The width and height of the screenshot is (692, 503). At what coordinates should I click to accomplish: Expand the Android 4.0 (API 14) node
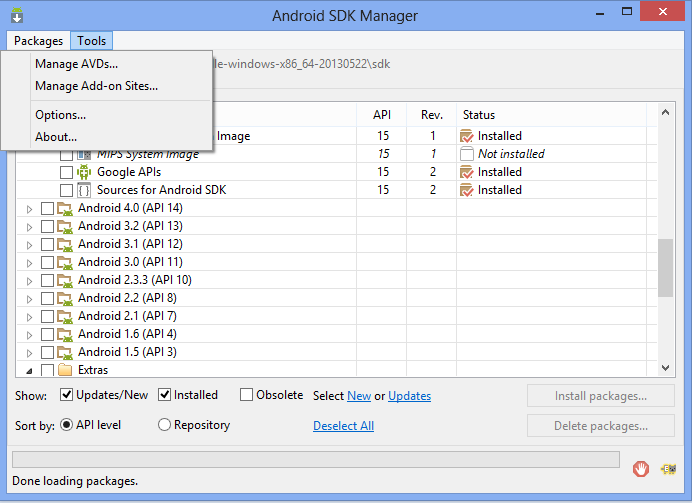click(30, 209)
